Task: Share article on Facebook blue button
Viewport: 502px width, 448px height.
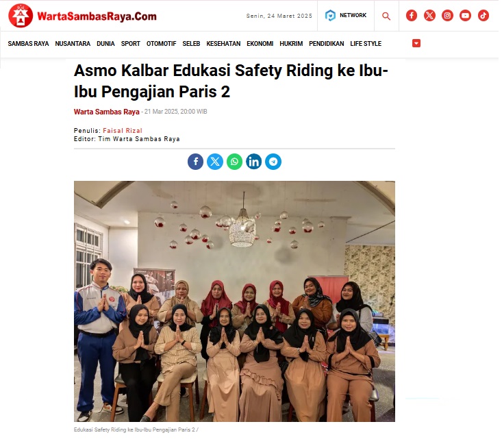Action: (x=197, y=162)
